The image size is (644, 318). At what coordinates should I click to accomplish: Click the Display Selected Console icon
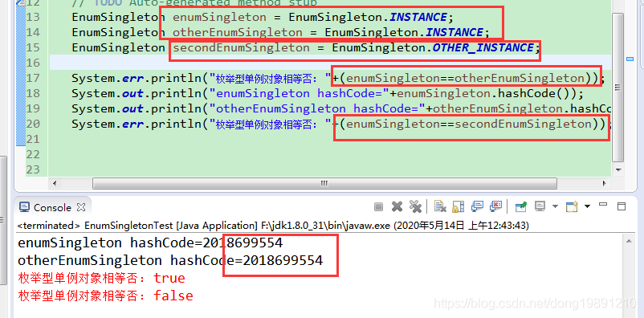(x=540, y=206)
